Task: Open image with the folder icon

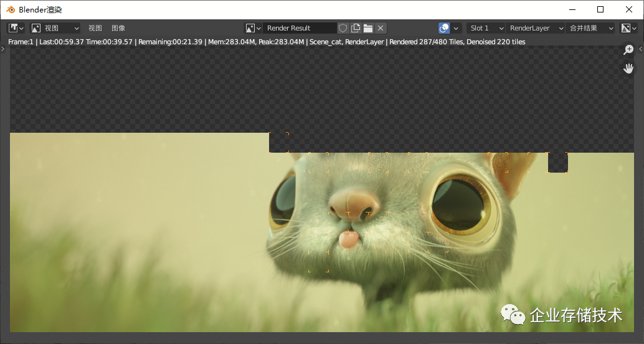Action: point(368,28)
